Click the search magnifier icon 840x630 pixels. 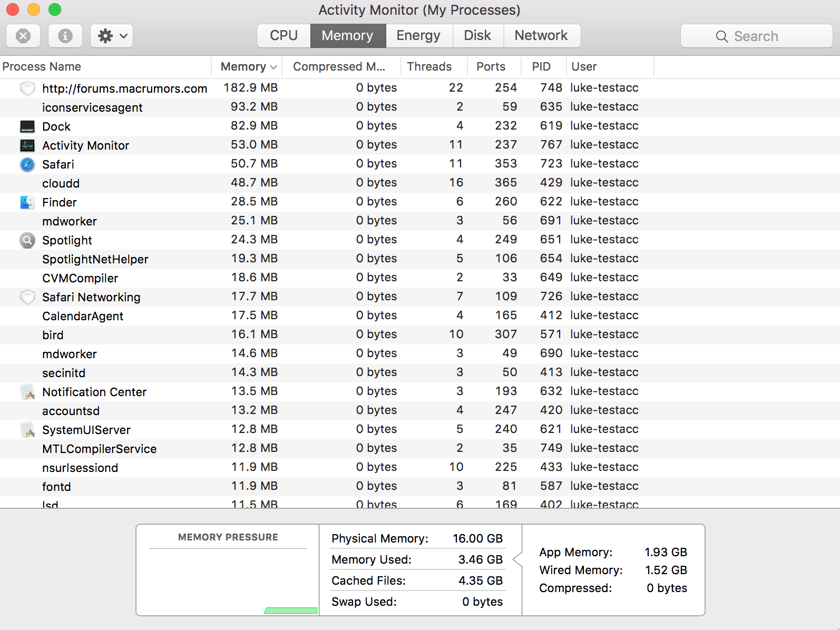point(722,36)
